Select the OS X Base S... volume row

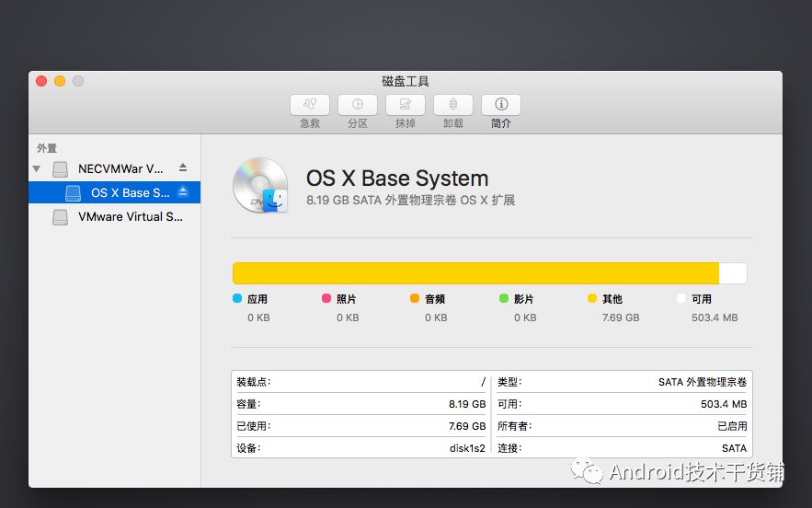click(114, 192)
